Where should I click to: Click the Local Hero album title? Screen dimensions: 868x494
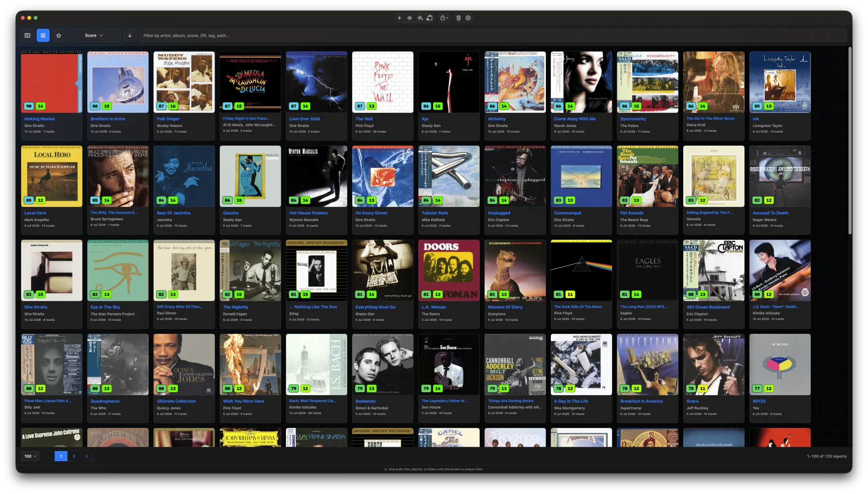[x=35, y=213]
